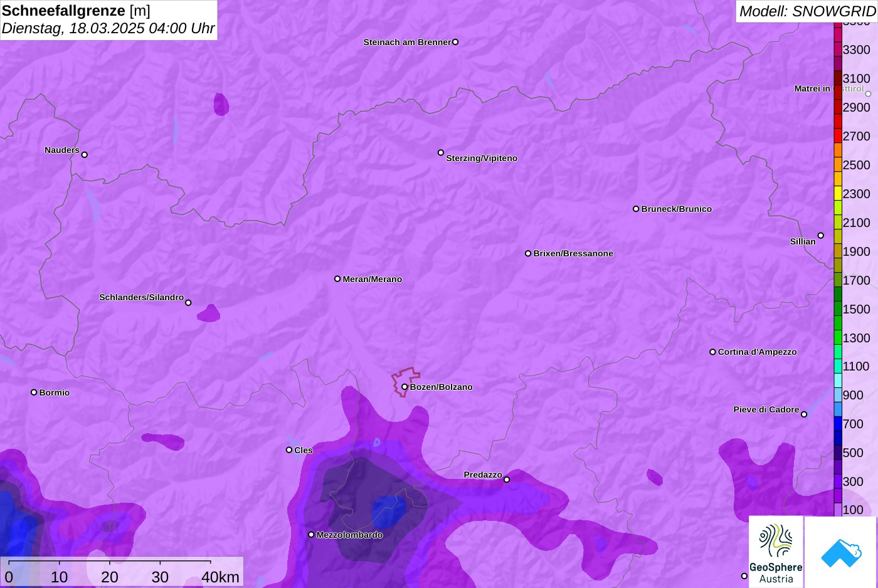Click the Nauders marker dot
Screen dimensions: 878x588
click(x=85, y=155)
